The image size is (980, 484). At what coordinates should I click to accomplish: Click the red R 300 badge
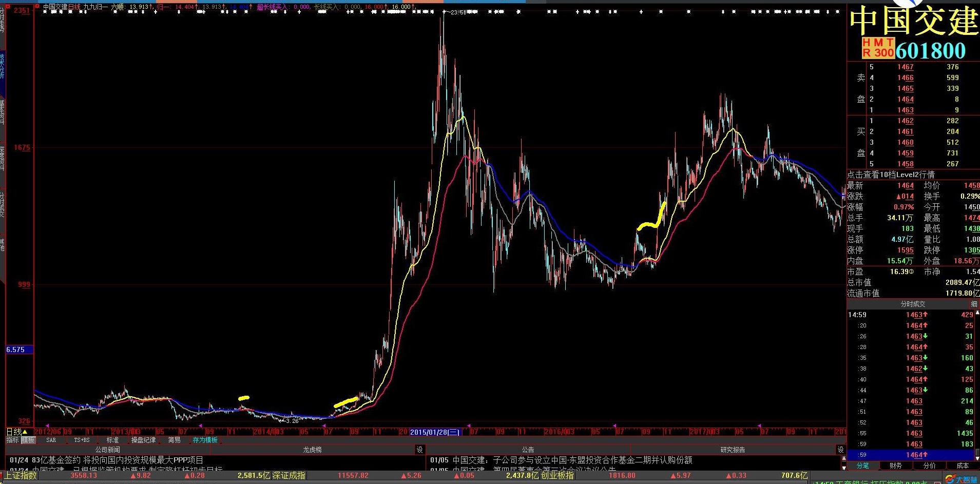pyautogui.click(x=878, y=52)
